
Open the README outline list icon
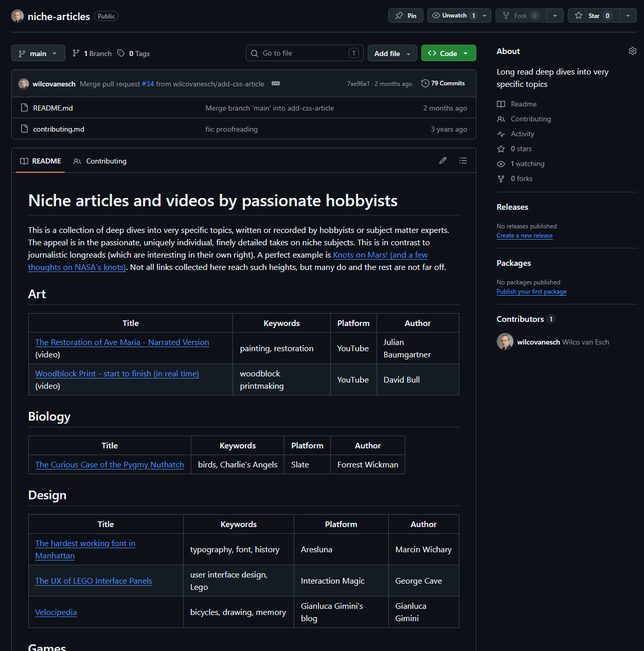point(463,160)
